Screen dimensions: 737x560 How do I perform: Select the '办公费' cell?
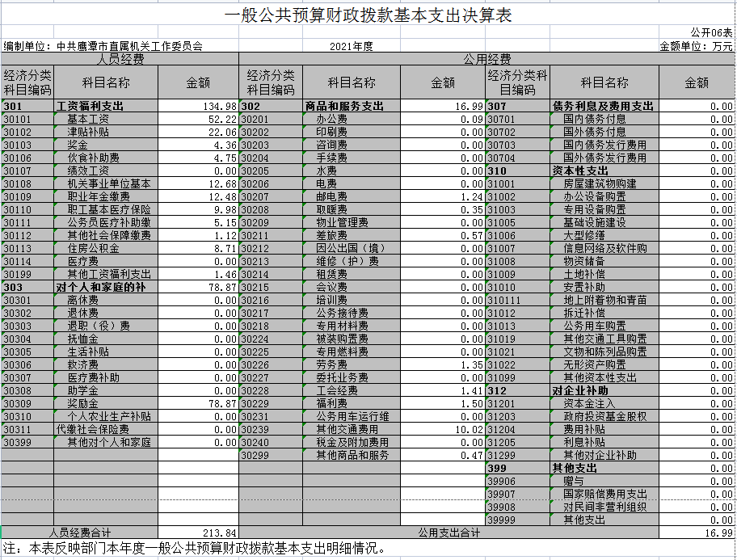[352, 119]
